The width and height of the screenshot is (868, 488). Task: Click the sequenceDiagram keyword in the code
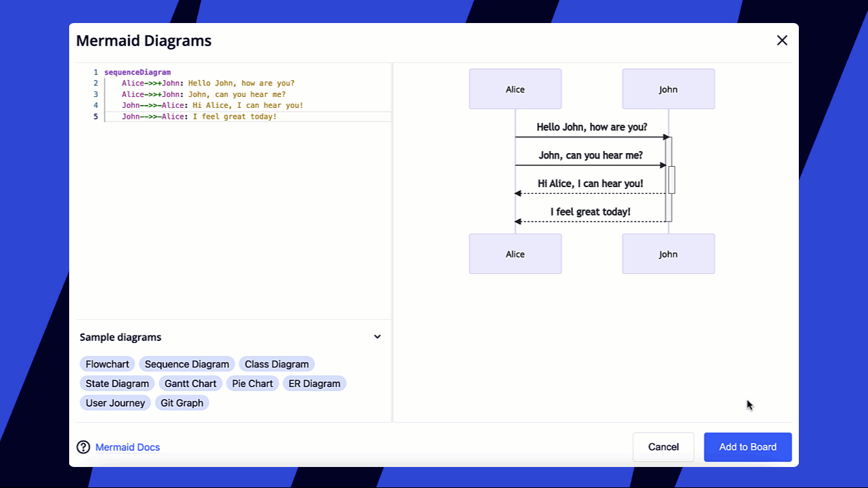point(138,72)
